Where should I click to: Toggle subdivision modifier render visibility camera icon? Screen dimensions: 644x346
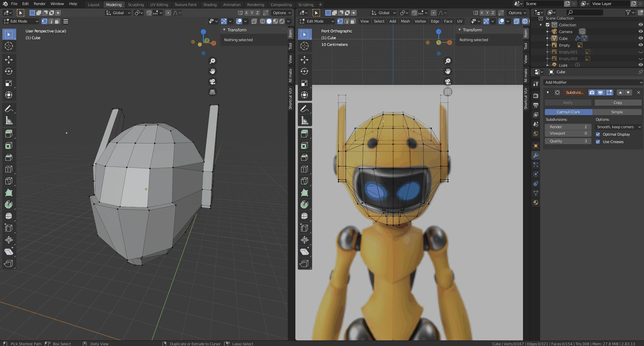592,92
